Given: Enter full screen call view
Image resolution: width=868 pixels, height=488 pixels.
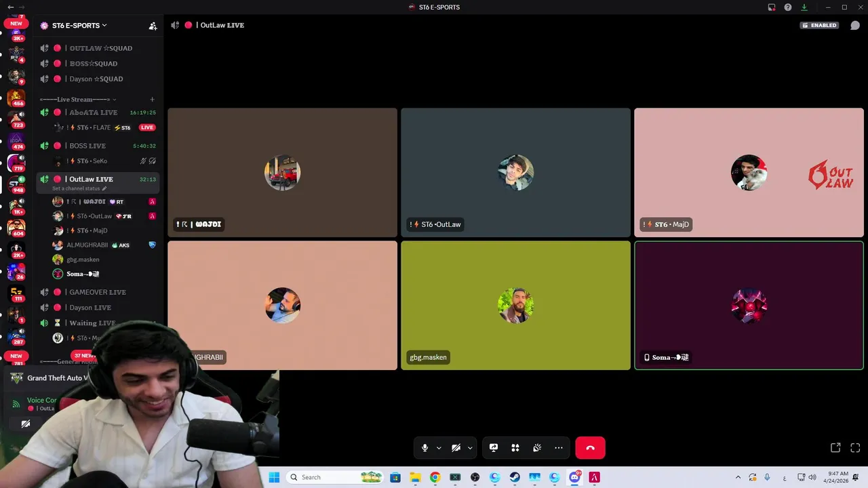Looking at the screenshot, I should (x=855, y=448).
